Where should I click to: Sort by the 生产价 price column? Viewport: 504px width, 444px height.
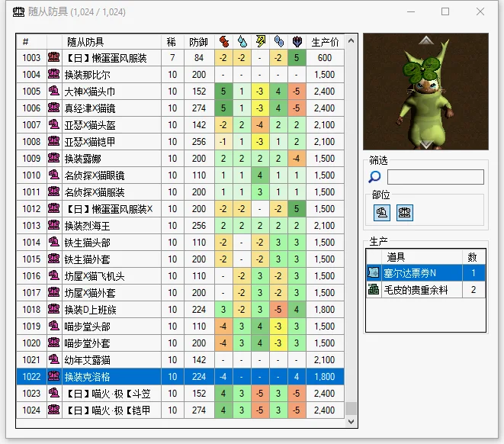pos(325,41)
